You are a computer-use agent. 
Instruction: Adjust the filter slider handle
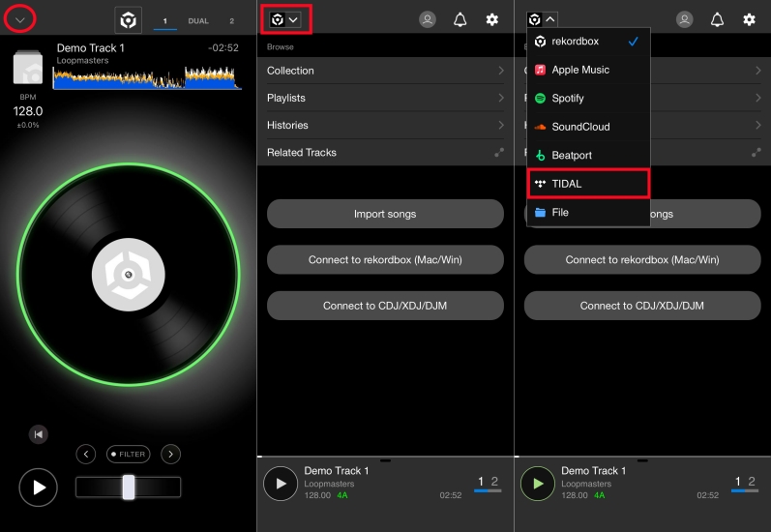pyautogui.click(x=129, y=488)
